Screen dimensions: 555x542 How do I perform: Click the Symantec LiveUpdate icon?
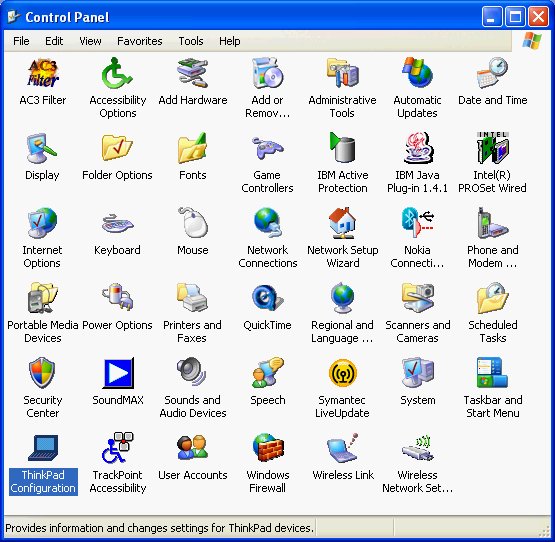click(x=342, y=373)
